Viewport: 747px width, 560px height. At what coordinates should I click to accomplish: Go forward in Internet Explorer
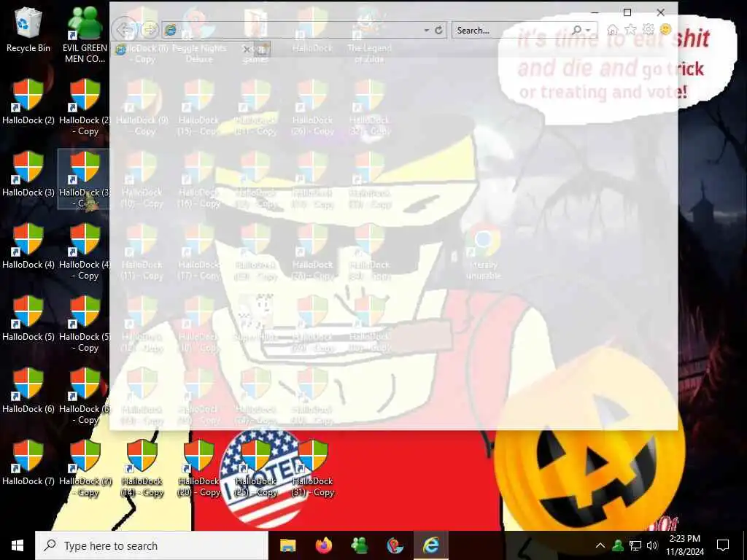pos(149,30)
